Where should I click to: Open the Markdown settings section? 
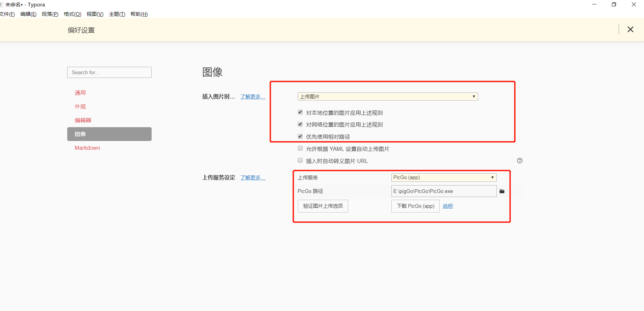tap(87, 148)
